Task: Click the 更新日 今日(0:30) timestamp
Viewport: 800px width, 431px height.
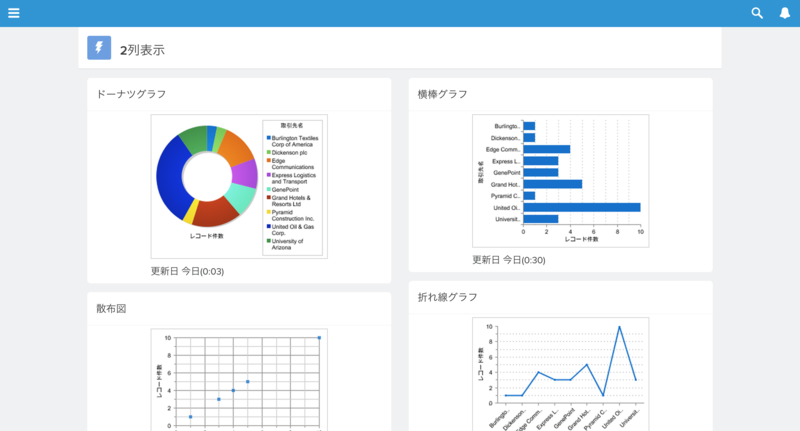Action: [x=509, y=260]
